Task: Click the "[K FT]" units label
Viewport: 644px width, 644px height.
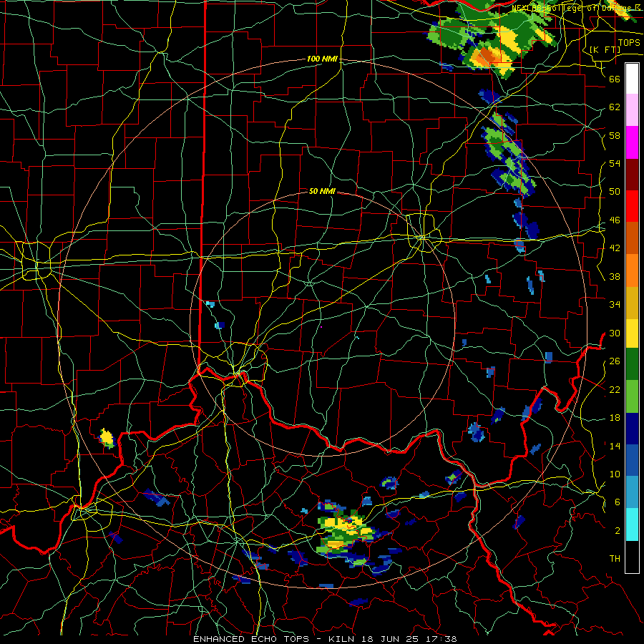Action: point(605,49)
